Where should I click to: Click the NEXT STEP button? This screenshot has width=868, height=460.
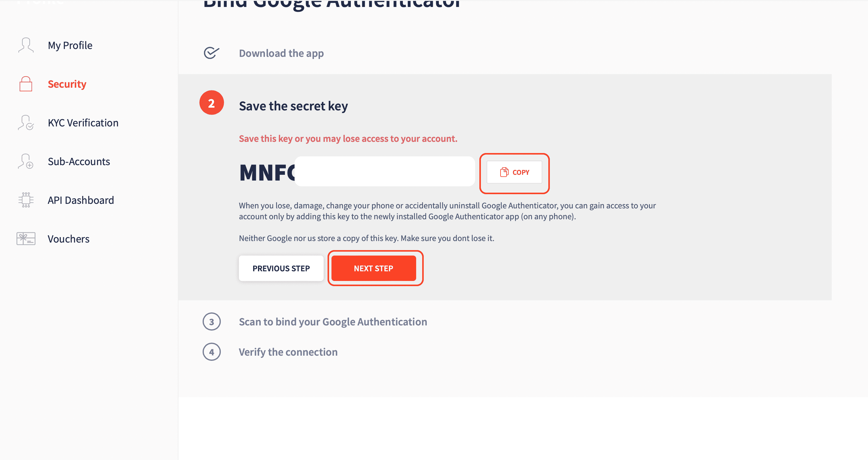[374, 268]
